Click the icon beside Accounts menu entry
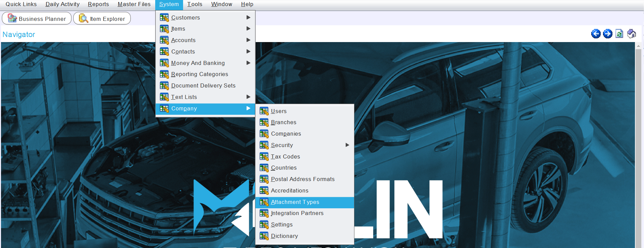Screen dimensions: 644x248 [164, 40]
